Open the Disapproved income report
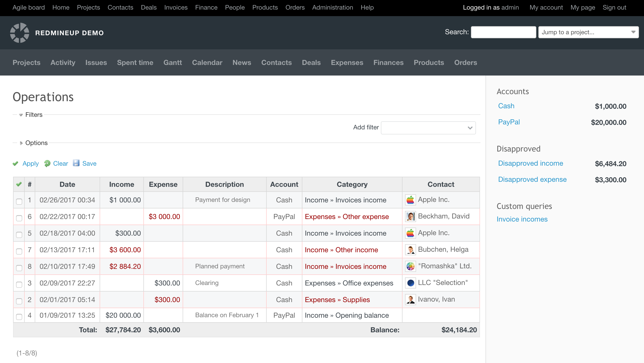The image size is (644, 363). pos(530,163)
